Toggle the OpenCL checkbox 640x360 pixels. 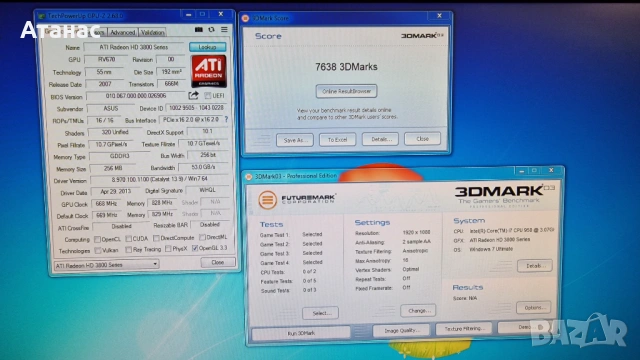click(x=98, y=239)
